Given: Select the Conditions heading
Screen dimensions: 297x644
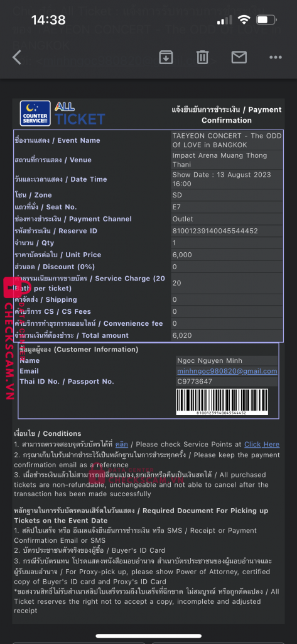Looking at the screenshot, I should click(48, 433).
